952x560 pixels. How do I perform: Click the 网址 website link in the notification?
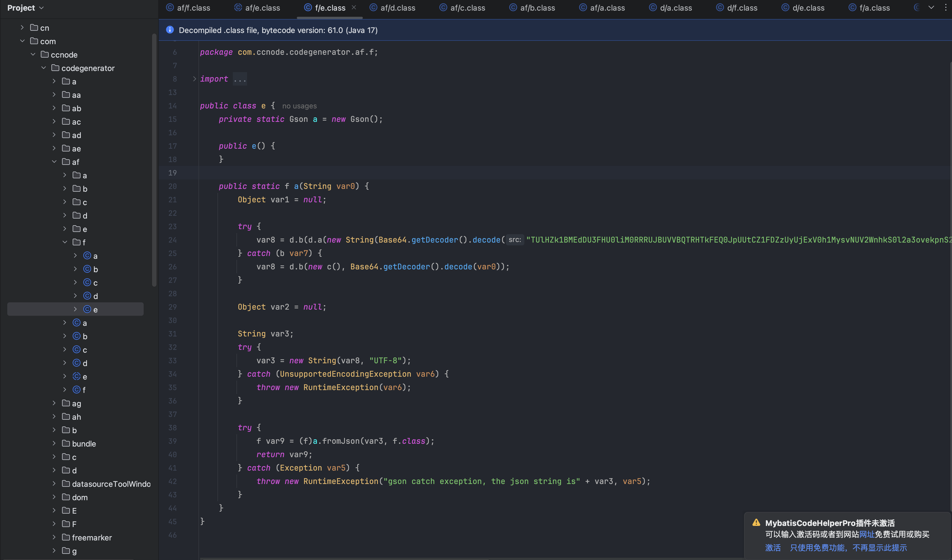click(867, 534)
